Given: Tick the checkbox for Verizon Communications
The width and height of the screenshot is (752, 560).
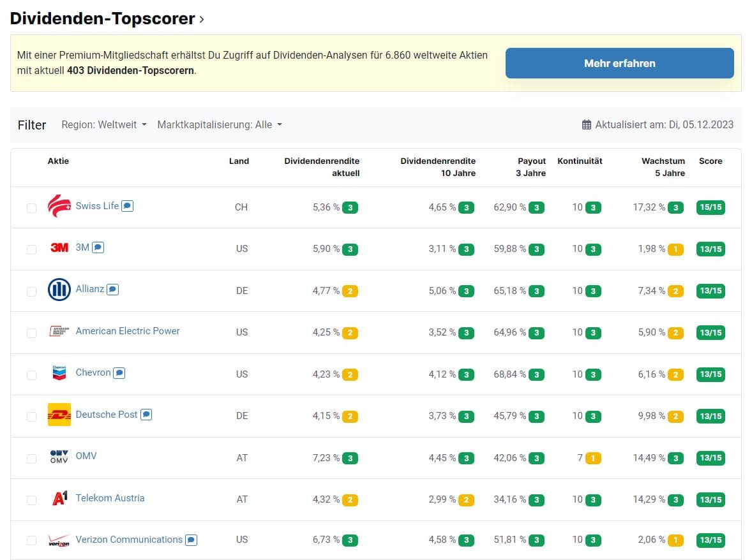Looking at the screenshot, I should pyautogui.click(x=31, y=540).
